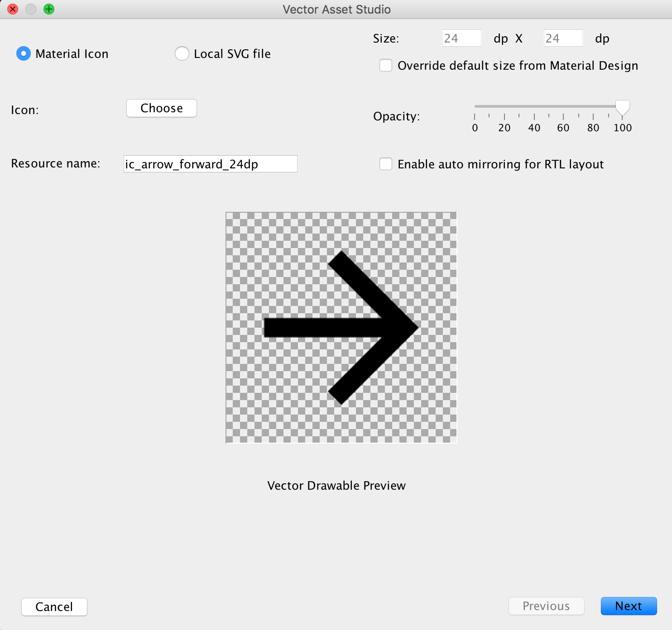Click the Vector Drawable Preview label
Image resolution: width=672 pixels, height=630 pixels.
[336, 485]
